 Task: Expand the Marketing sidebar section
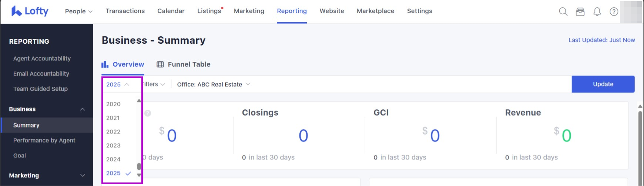pyautogui.click(x=83, y=176)
